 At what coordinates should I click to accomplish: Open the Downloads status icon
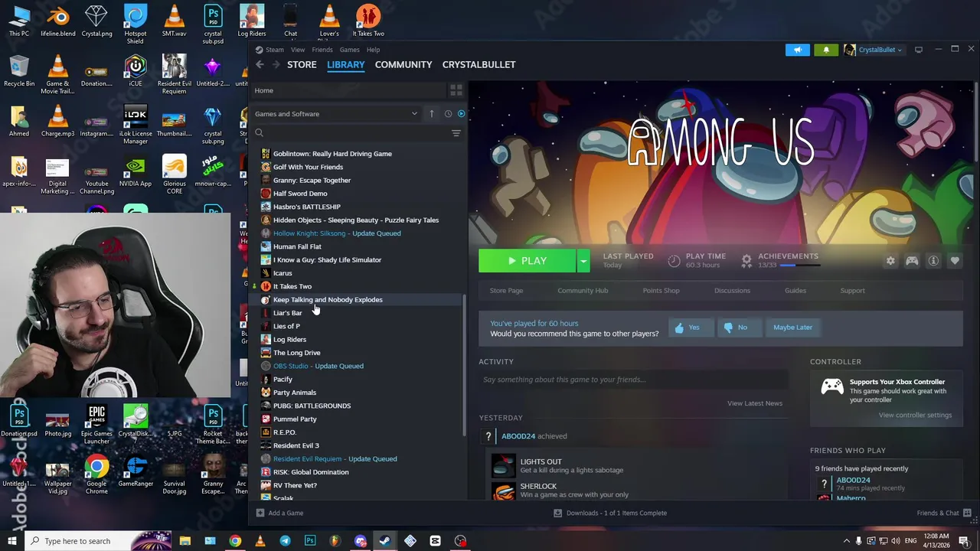[x=557, y=513]
